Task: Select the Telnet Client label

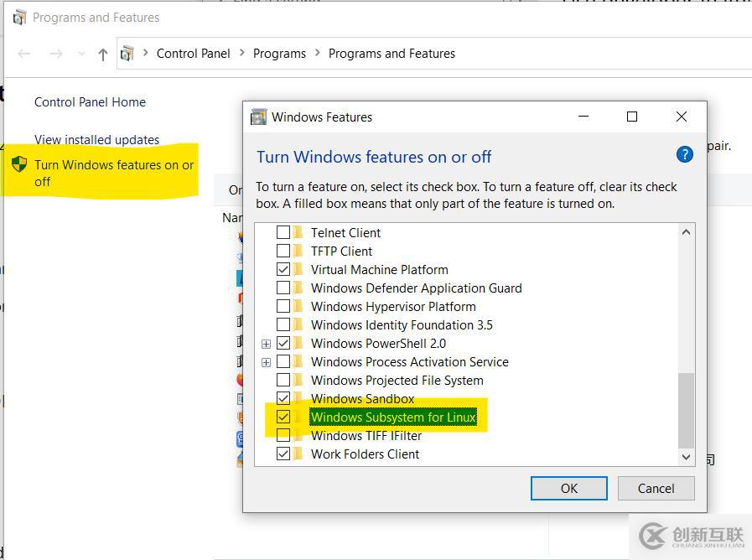Action: (345, 232)
